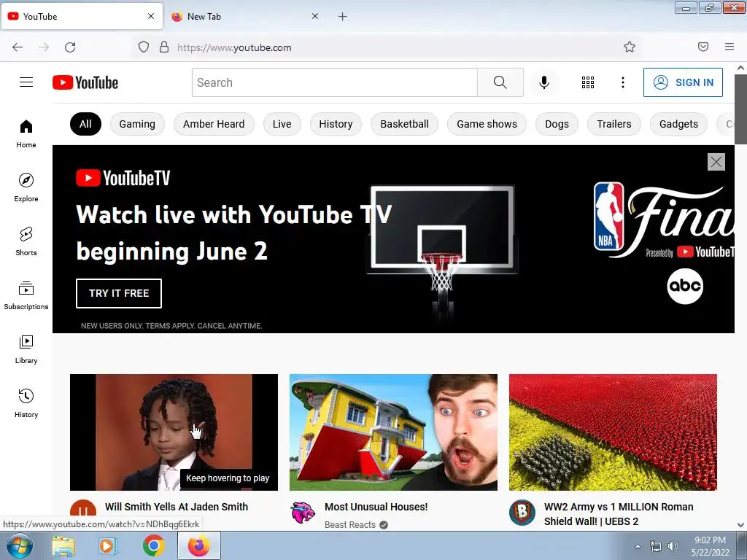The height and width of the screenshot is (560, 747).
Task: Click the browser address bar URL
Action: [234, 47]
